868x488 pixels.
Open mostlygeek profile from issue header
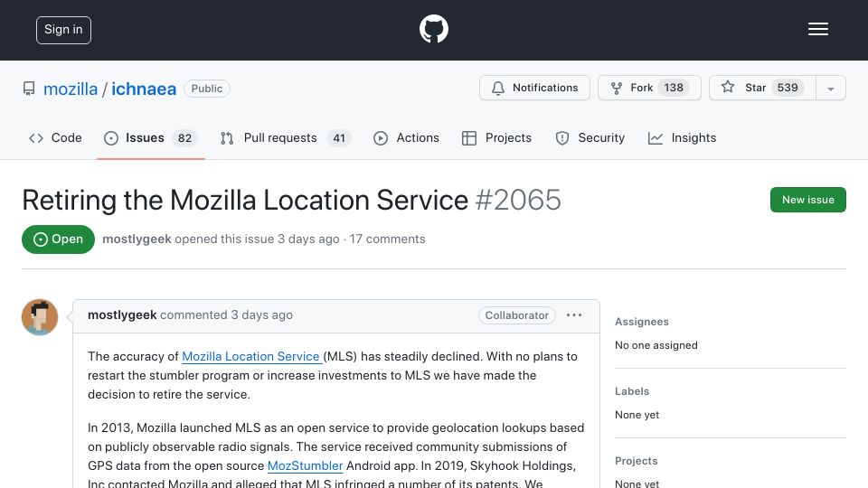pyautogui.click(x=137, y=239)
